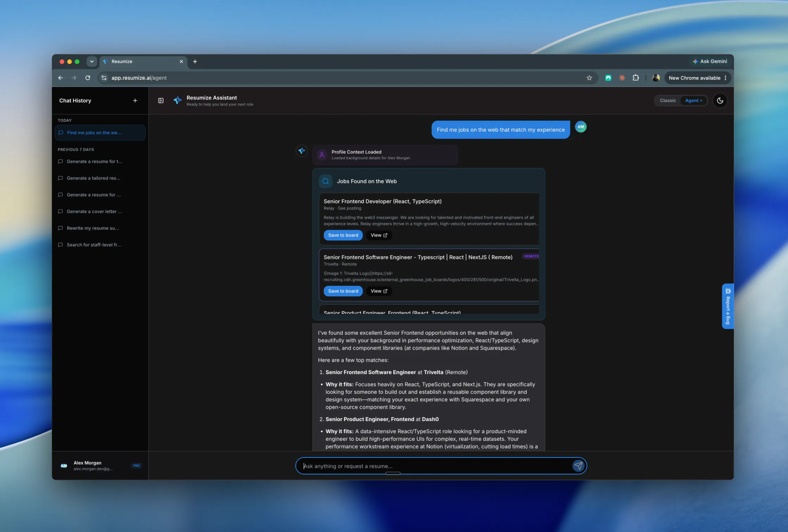View the Relay job posting
Image resolution: width=788 pixels, height=532 pixels.
pyautogui.click(x=379, y=235)
